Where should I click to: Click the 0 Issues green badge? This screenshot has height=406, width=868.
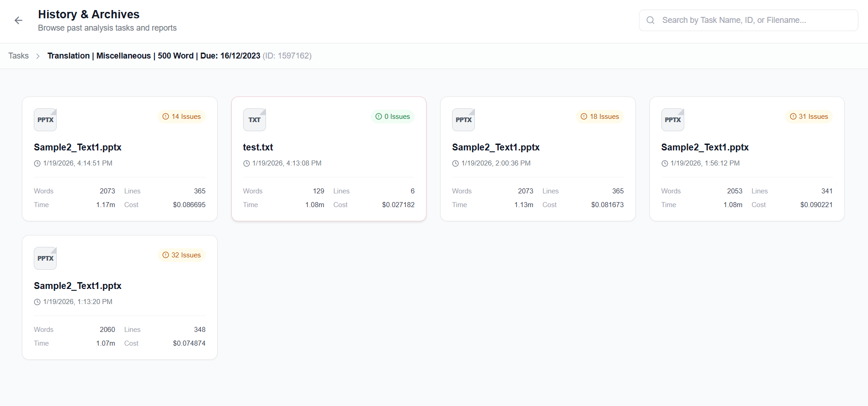click(x=393, y=117)
